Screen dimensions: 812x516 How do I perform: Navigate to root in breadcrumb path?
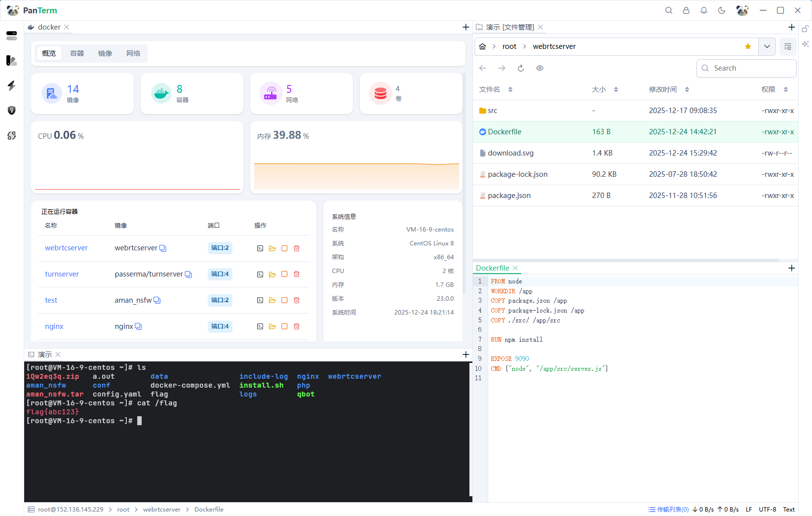(x=509, y=46)
